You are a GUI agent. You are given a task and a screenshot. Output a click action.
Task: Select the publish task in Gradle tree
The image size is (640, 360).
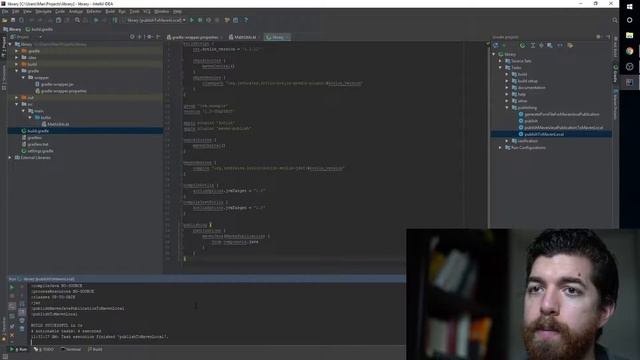531,121
